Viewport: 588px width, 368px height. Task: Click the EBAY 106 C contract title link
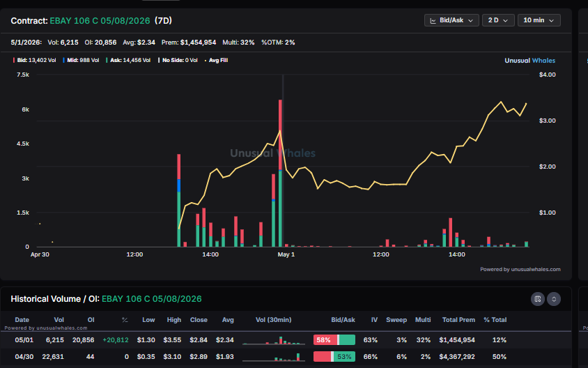(100, 21)
